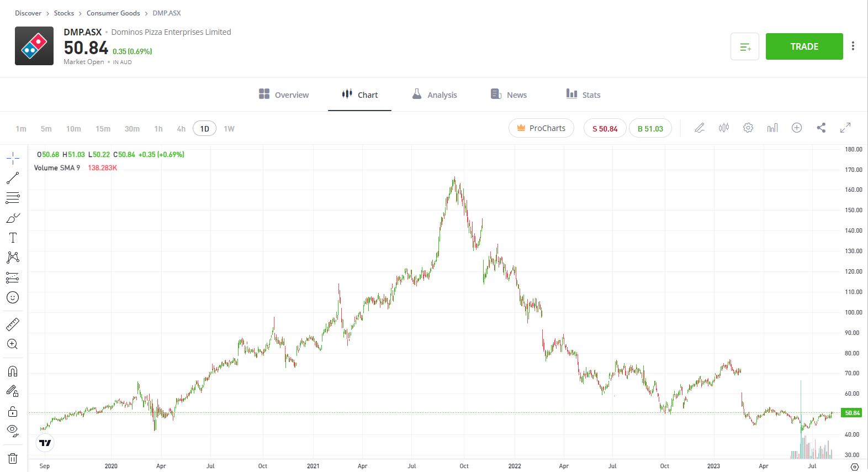Open the forecasting and measurement tools
The image size is (868, 472).
[13, 277]
